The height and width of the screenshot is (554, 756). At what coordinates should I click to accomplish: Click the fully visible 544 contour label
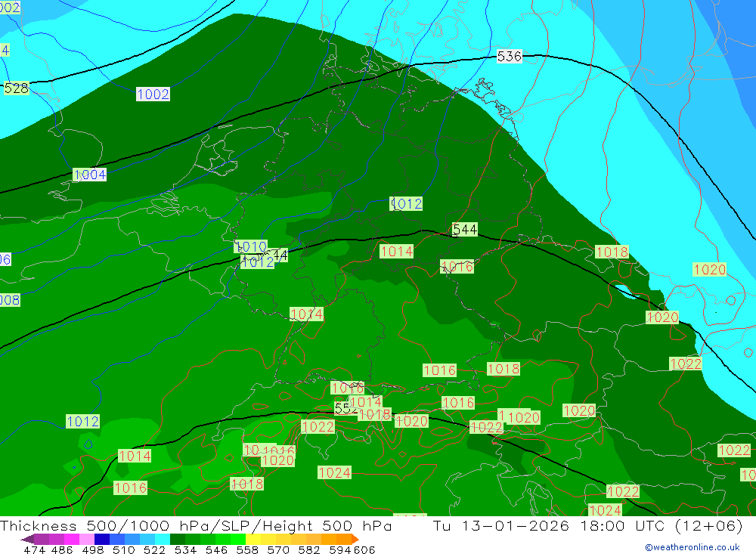465,230
